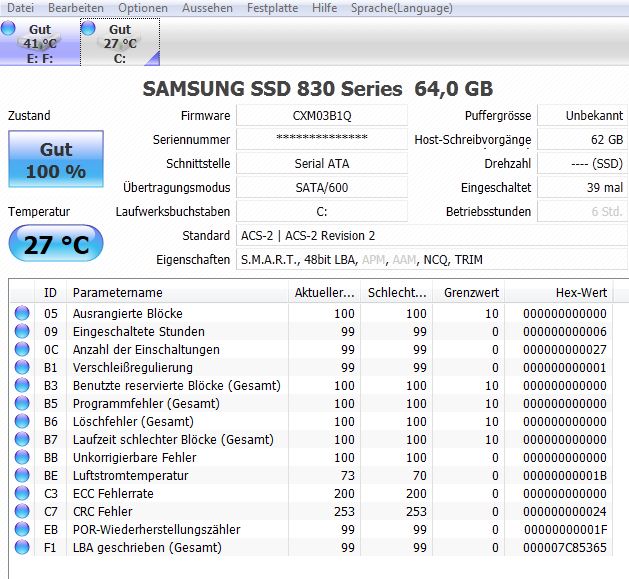Click the Schnittstelle field Serial ATA
This screenshot has height=579, width=629.
point(322,164)
